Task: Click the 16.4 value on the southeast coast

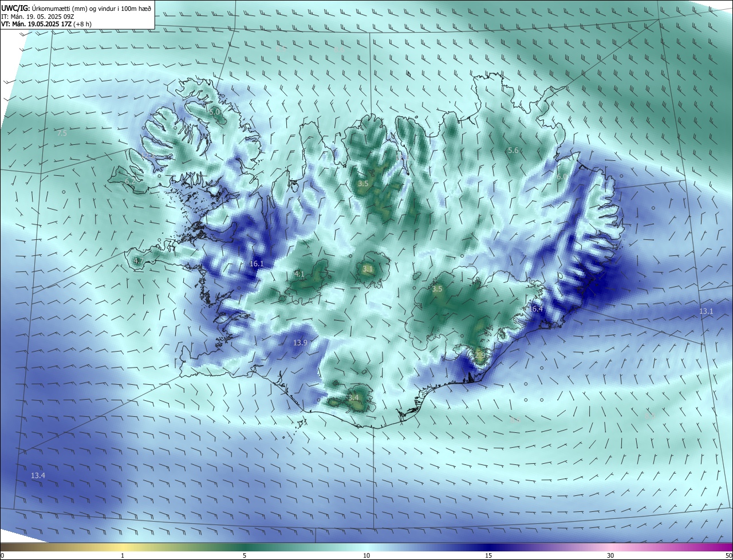Action: click(x=535, y=309)
